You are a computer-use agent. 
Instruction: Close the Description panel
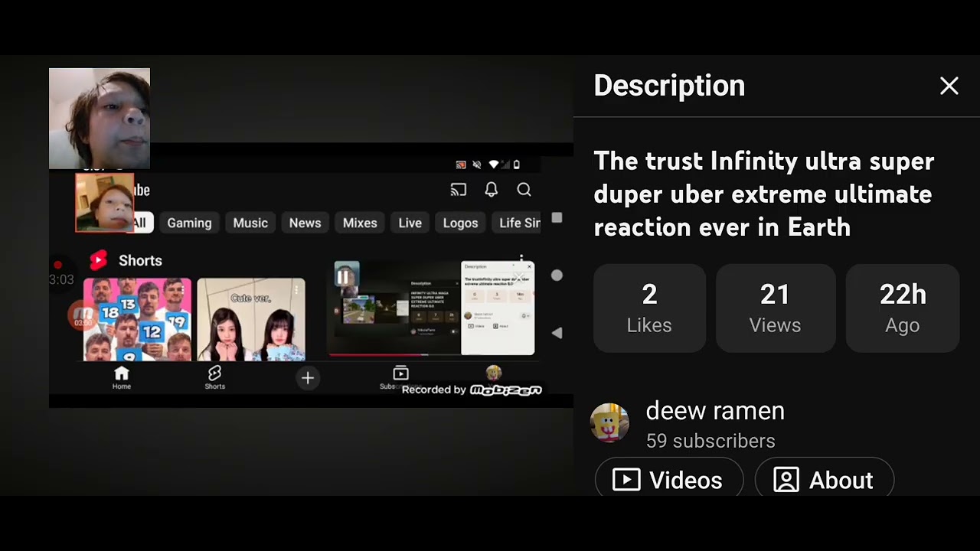click(949, 86)
